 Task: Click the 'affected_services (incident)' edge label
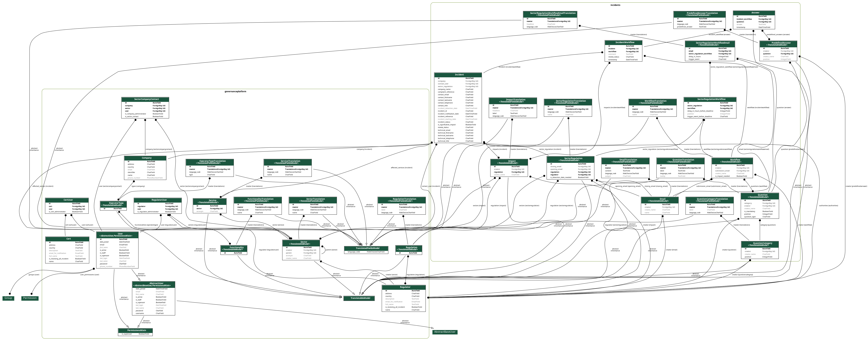[x=401, y=168]
